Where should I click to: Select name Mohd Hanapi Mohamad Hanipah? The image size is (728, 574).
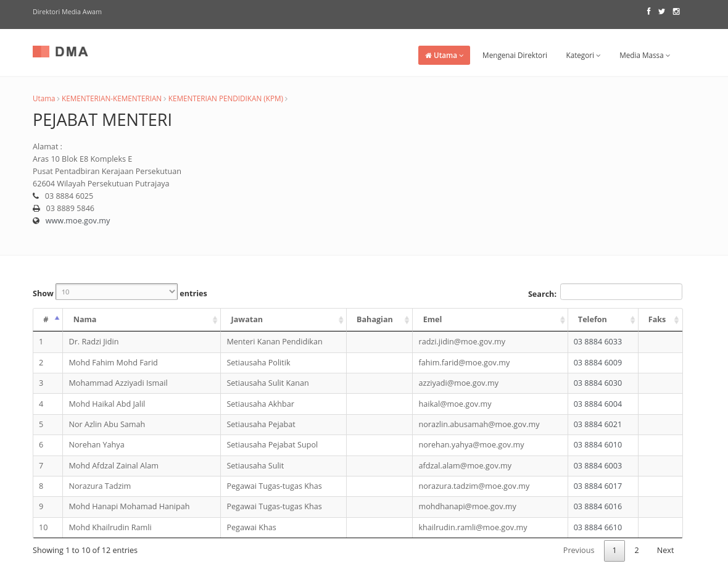(x=129, y=507)
